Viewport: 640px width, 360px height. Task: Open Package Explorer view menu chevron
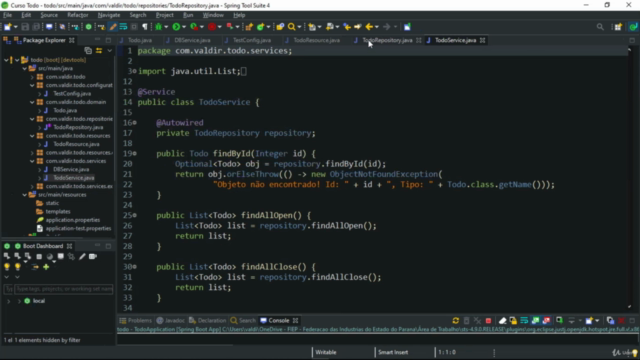click(x=109, y=51)
